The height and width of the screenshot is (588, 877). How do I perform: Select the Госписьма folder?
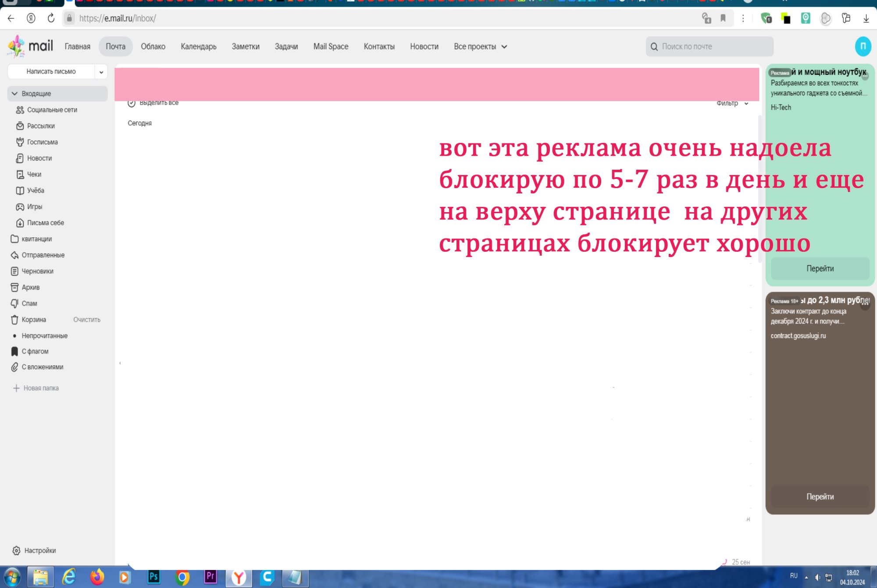[x=42, y=142]
